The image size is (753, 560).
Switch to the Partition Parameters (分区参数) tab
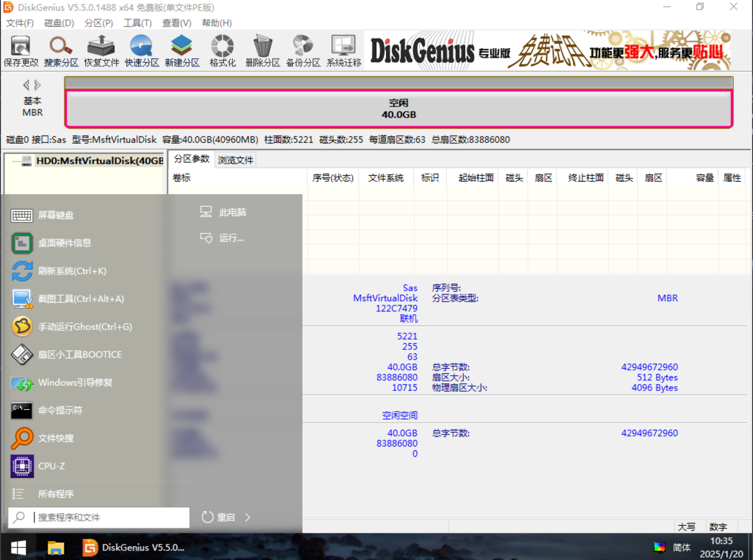tap(192, 159)
